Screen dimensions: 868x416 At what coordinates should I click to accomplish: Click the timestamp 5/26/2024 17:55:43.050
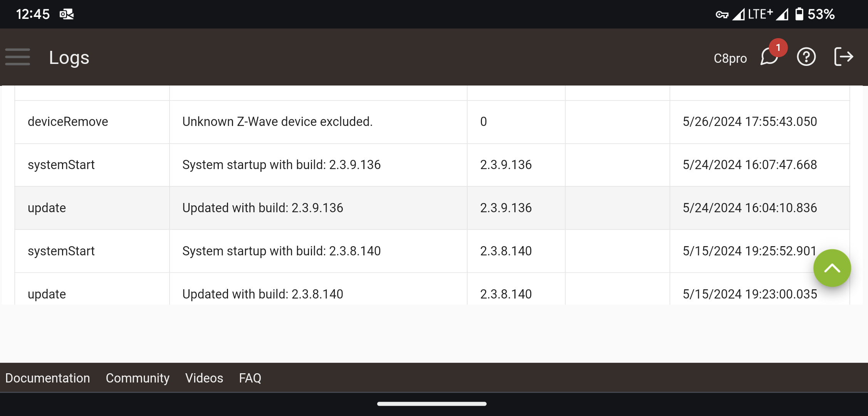point(749,122)
